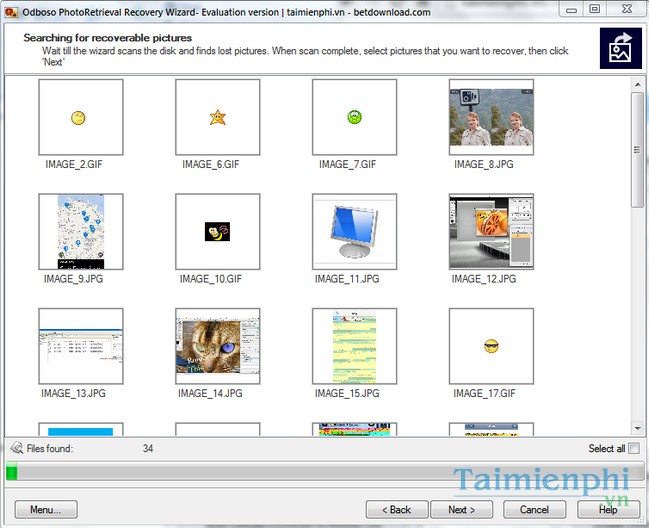Open the Menu... button
The image size is (649, 528).
[45, 509]
